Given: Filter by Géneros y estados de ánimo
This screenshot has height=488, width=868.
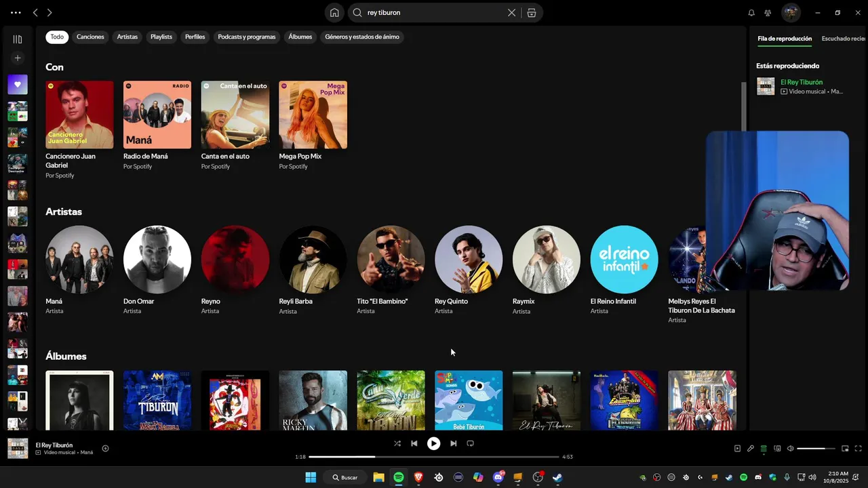Looking at the screenshot, I should click(362, 37).
